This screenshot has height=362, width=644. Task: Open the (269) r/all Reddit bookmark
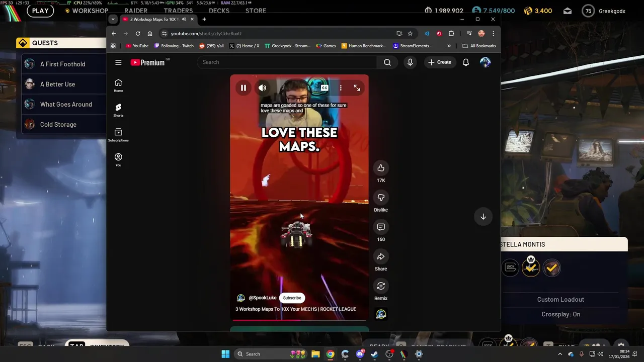pos(211,46)
